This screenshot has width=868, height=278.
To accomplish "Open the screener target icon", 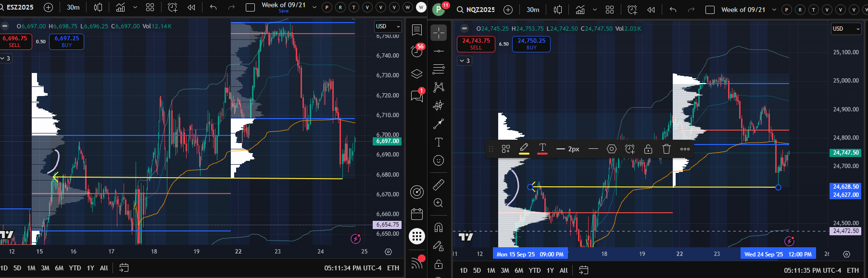I will (417, 192).
